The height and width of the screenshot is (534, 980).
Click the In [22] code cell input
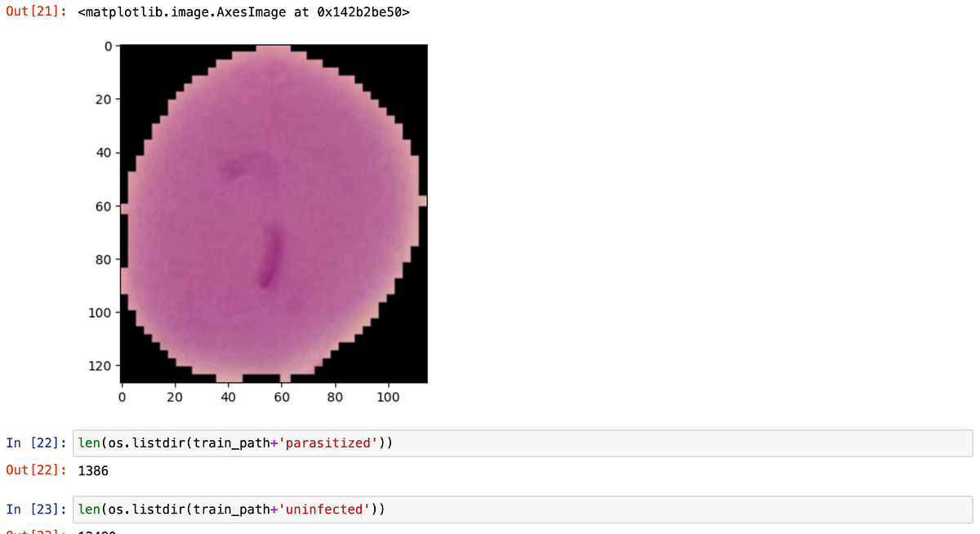(x=523, y=443)
